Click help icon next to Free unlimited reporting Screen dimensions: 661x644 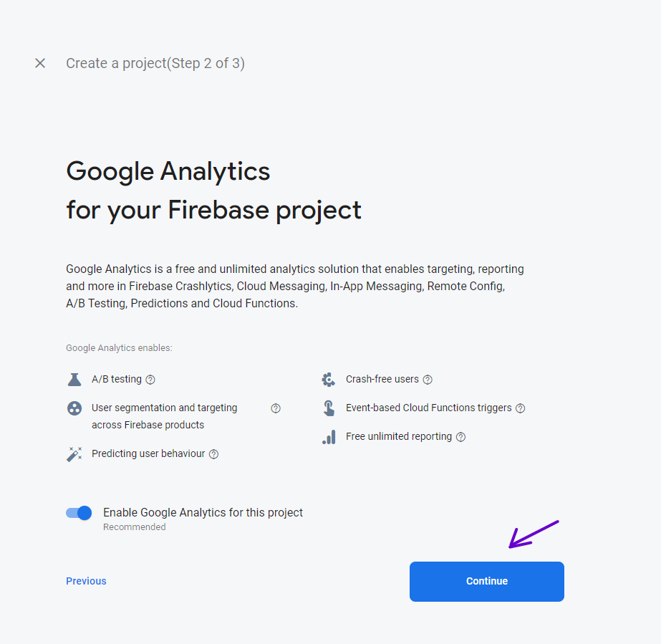pyautogui.click(x=461, y=437)
